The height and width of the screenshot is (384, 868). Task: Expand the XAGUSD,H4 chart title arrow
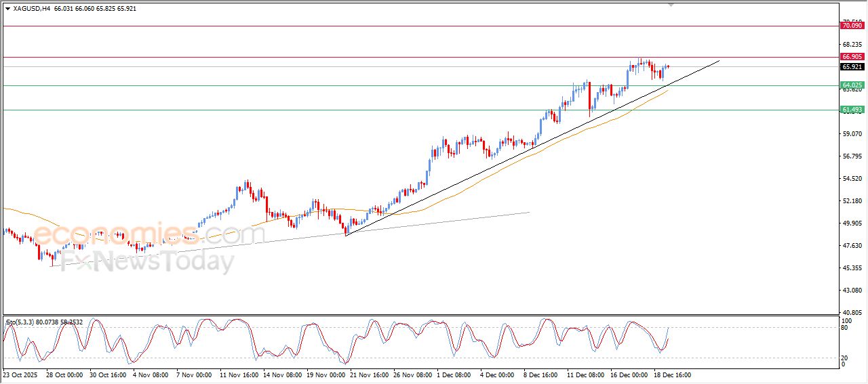click(7, 9)
